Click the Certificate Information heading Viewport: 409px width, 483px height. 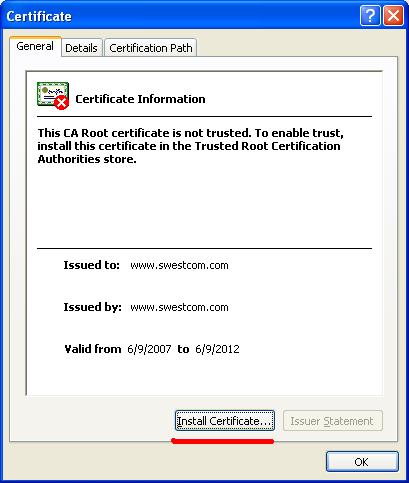tap(140, 99)
